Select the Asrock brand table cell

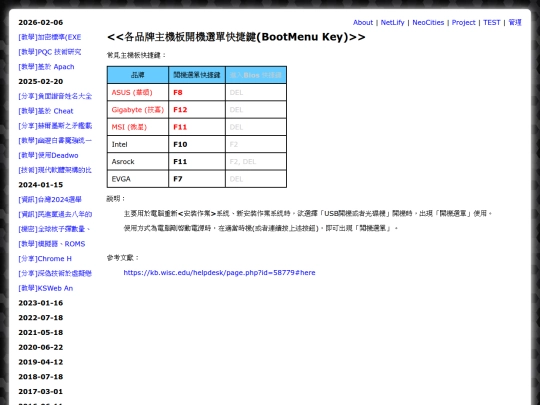pos(138,162)
